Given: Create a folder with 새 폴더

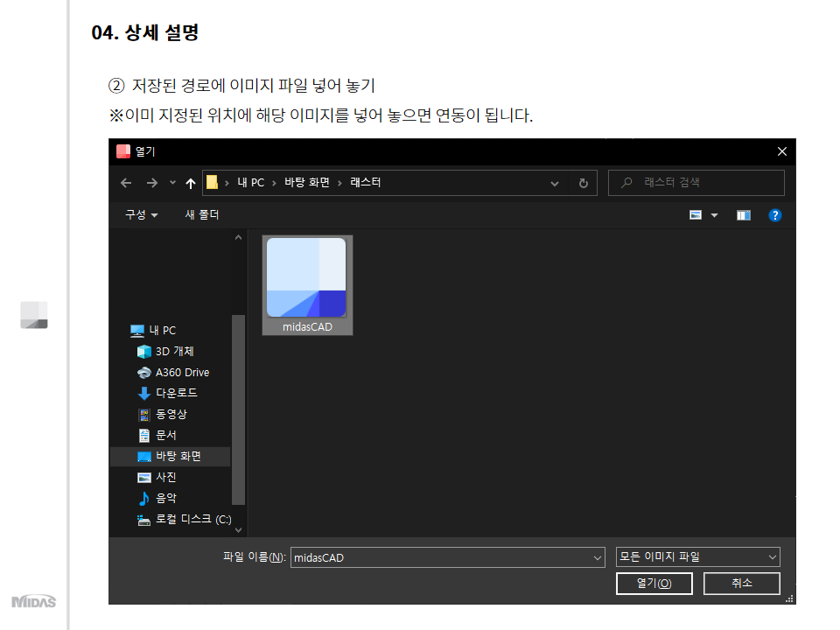Looking at the screenshot, I should point(202,215).
